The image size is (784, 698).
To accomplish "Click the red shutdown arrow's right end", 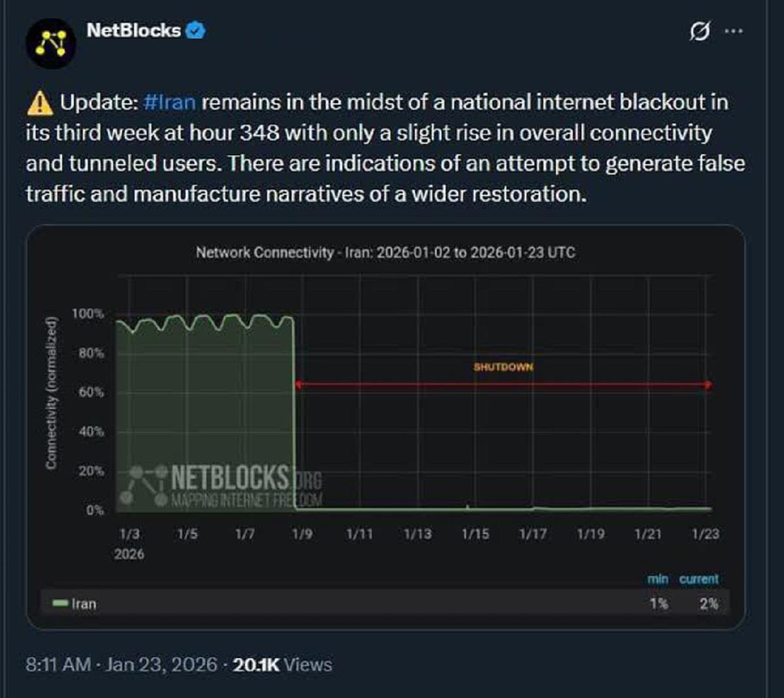I will click(x=708, y=385).
